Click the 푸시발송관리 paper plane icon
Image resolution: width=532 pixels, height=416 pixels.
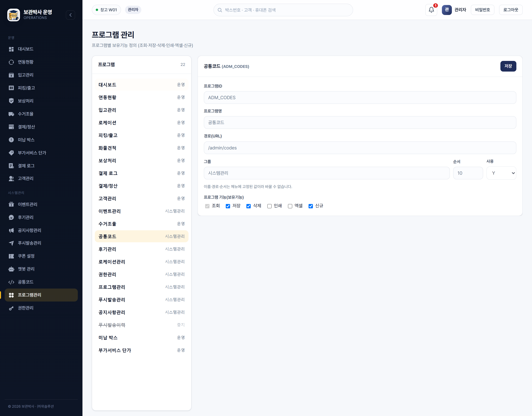click(11, 243)
